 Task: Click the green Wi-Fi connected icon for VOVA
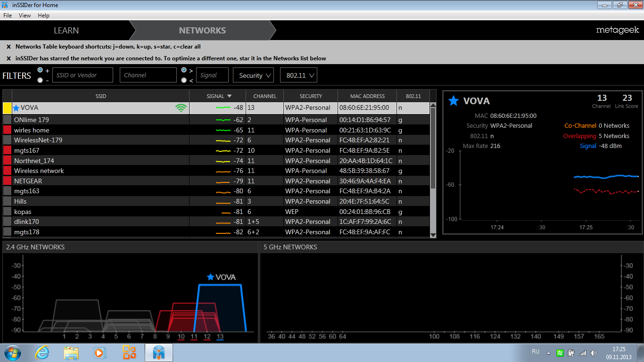tap(181, 108)
